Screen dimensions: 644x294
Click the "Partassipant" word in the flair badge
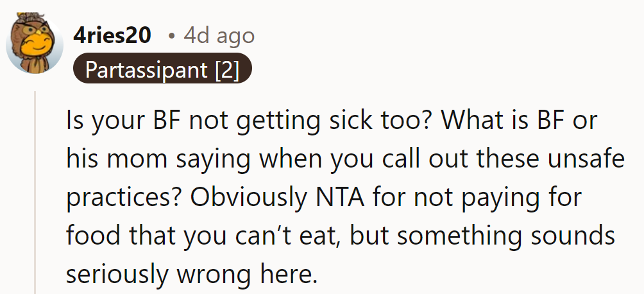[148, 70]
